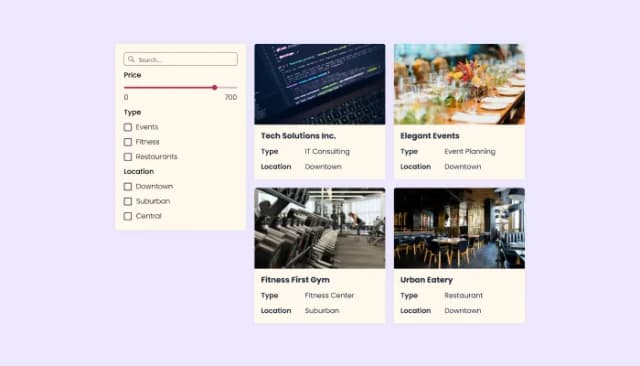The image size is (640, 366).
Task: Click the Elegant Events card title
Action: click(430, 135)
